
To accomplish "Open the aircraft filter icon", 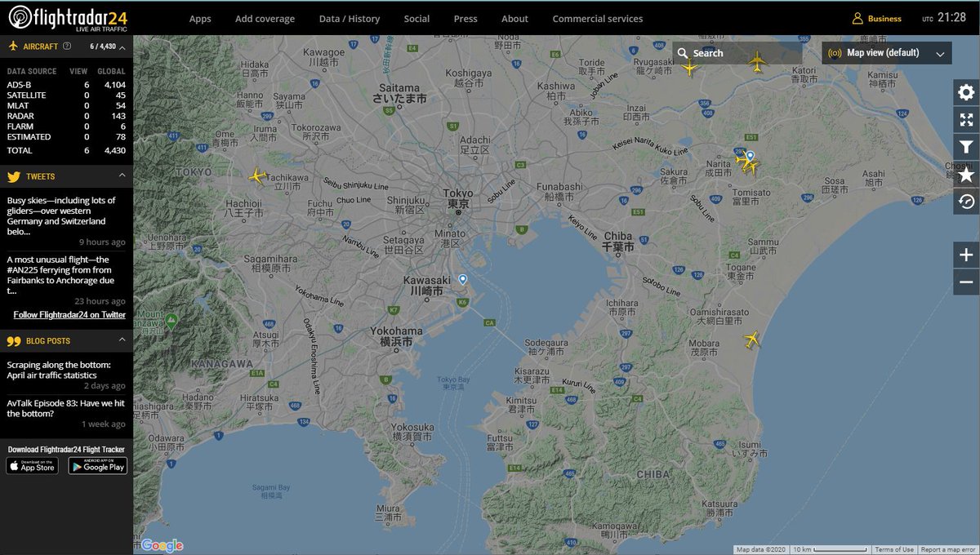I will pyautogui.click(x=966, y=146).
